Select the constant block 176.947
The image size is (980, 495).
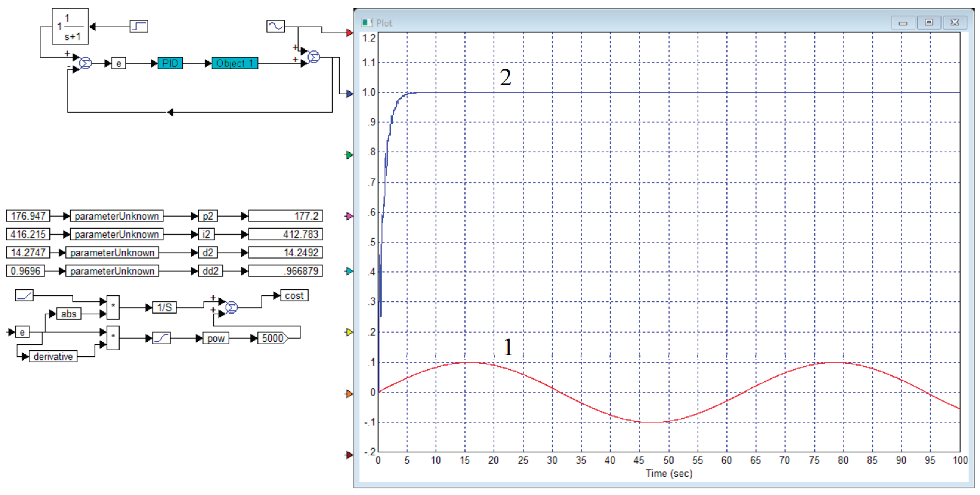click(28, 216)
